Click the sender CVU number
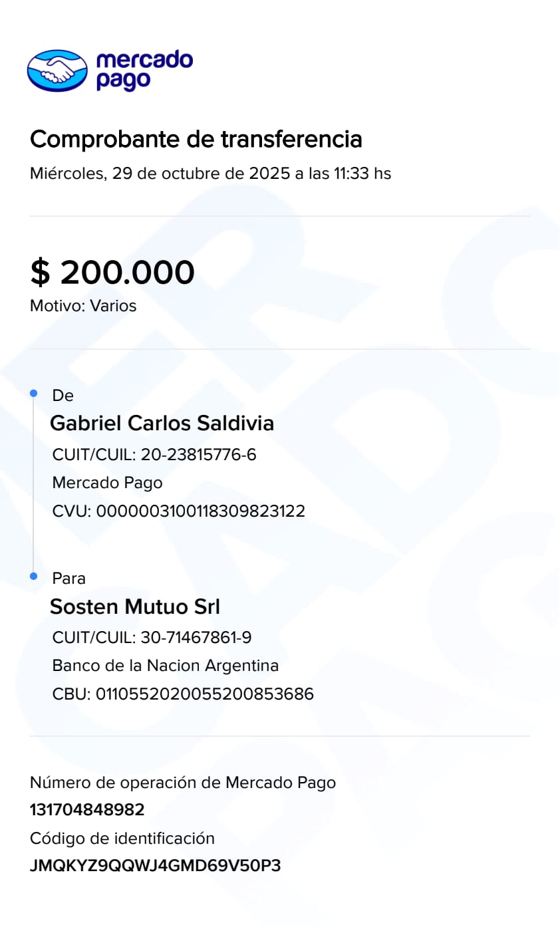The height and width of the screenshot is (929, 560). 178,511
